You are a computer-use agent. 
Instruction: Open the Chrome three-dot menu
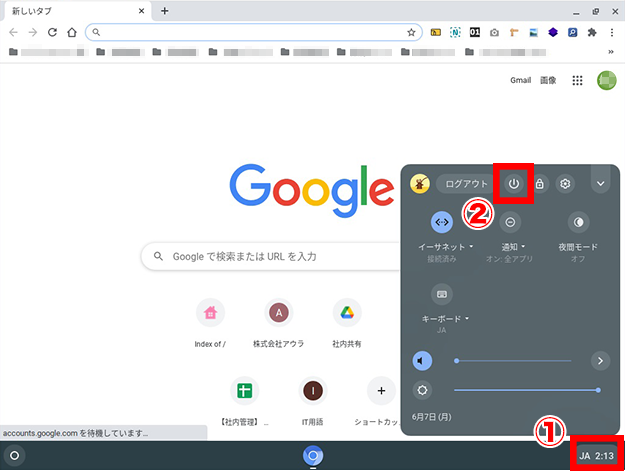point(612,32)
